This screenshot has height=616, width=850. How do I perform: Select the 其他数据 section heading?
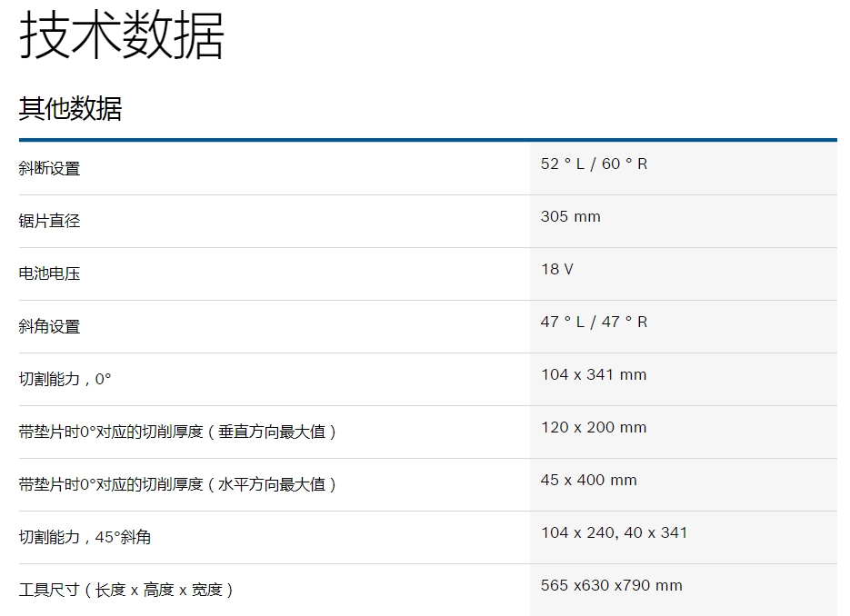(x=70, y=108)
